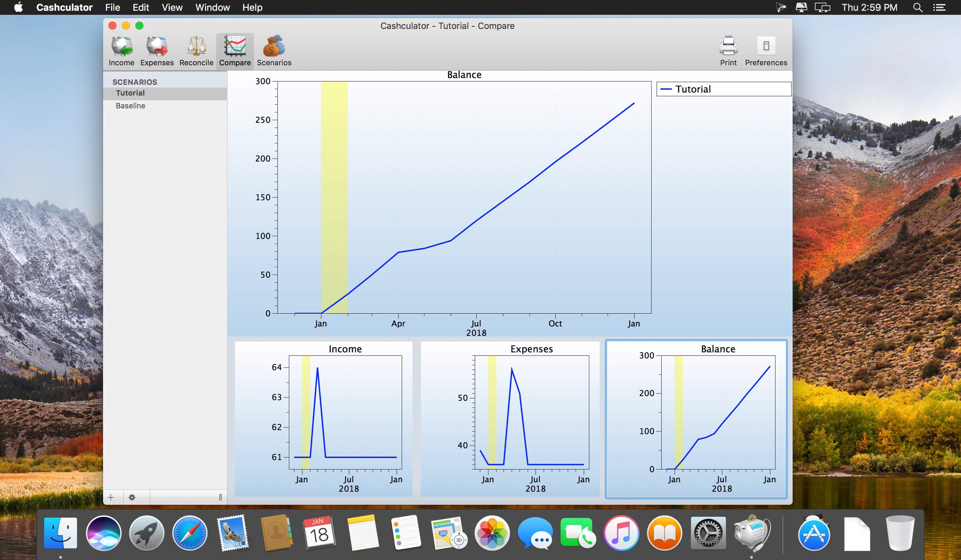
Task: Open the Income view in toolbar
Action: click(121, 51)
